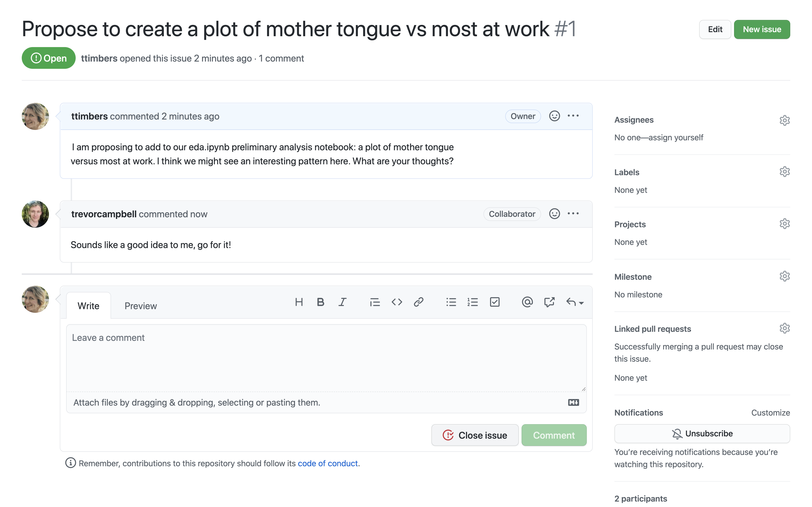Viewport: 812px width, 507px height.
Task: Switch to the Preview tab
Action: pyautogui.click(x=141, y=306)
